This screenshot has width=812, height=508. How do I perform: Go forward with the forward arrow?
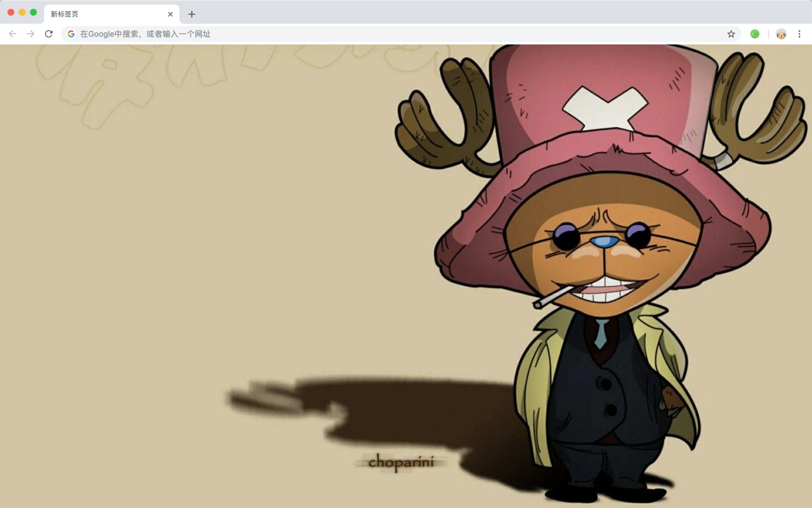pyautogui.click(x=30, y=34)
